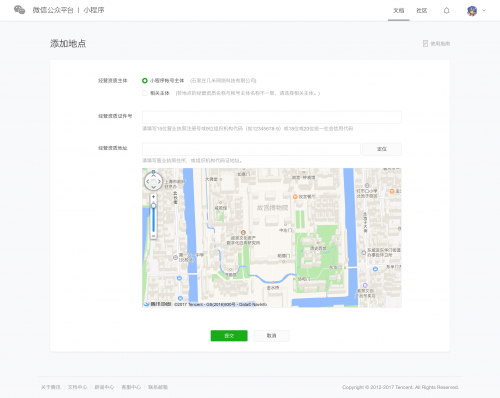Click the orange 故宫餐厅 marker on map

pos(295,197)
